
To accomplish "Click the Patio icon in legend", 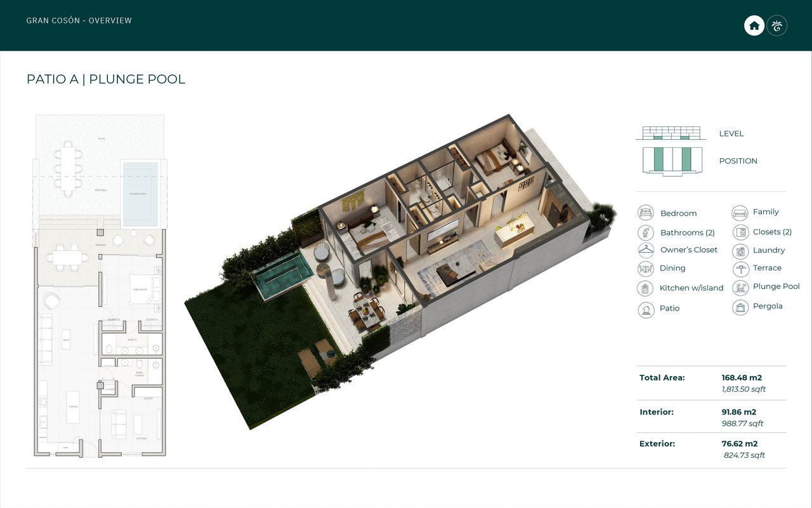I will coord(646,309).
